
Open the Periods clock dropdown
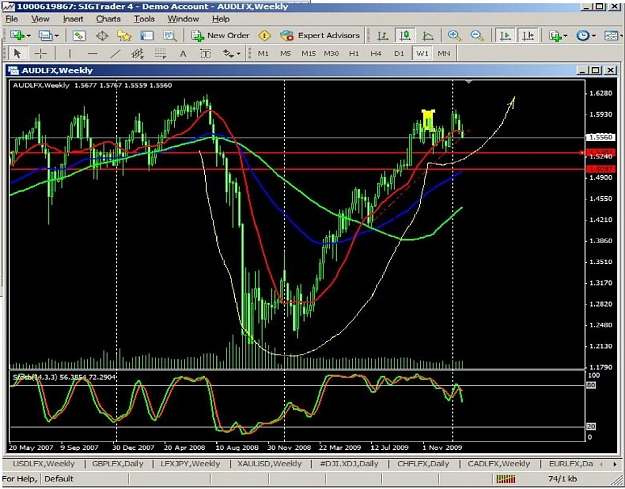[586, 35]
